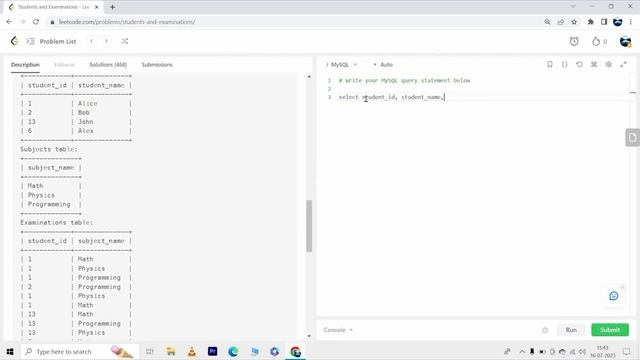Click the share page icon in address bar
Image resolution: width=640 pixels, height=360 pixels.
pyautogui.click(x=560, y=22)
